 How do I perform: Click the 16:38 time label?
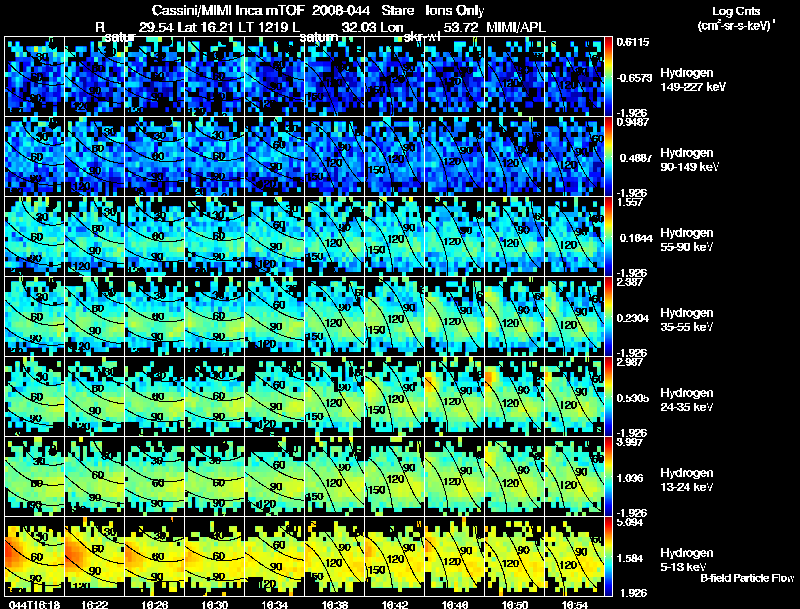[335, 604]
